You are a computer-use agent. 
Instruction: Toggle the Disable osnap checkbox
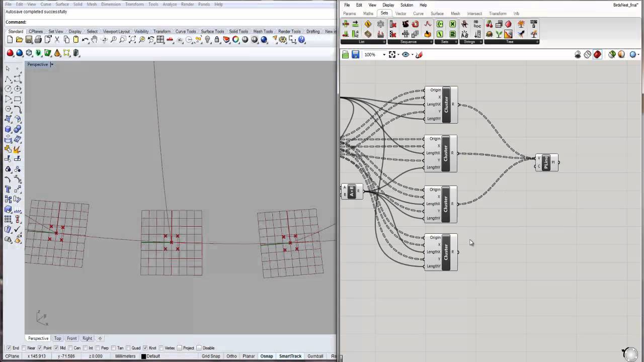pyautogui.click(x=199, y=348)
